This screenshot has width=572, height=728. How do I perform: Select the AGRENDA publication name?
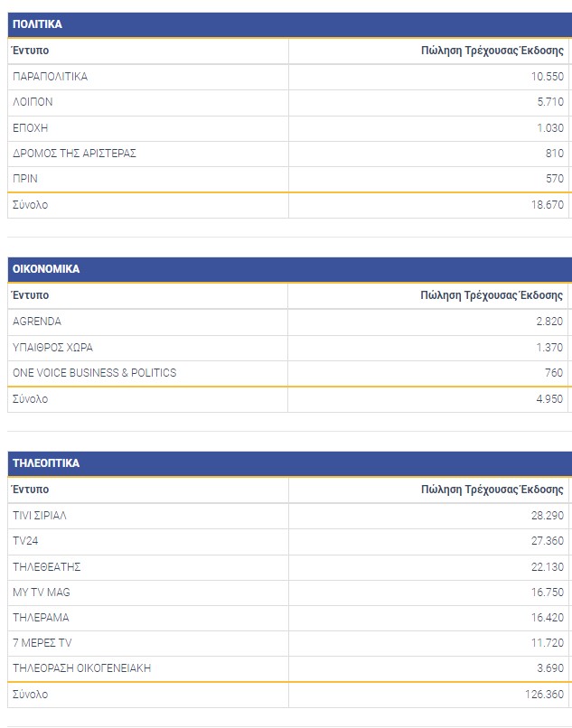tap(37, 322)
